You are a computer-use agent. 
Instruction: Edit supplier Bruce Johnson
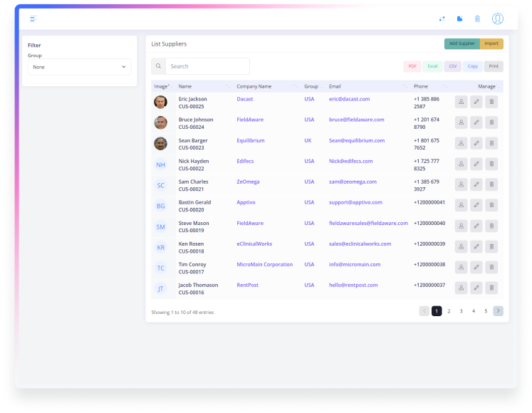476,122
